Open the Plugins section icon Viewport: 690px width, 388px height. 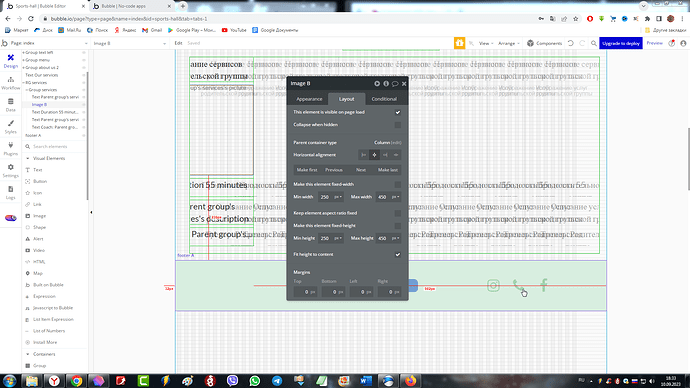pos(11,149)
